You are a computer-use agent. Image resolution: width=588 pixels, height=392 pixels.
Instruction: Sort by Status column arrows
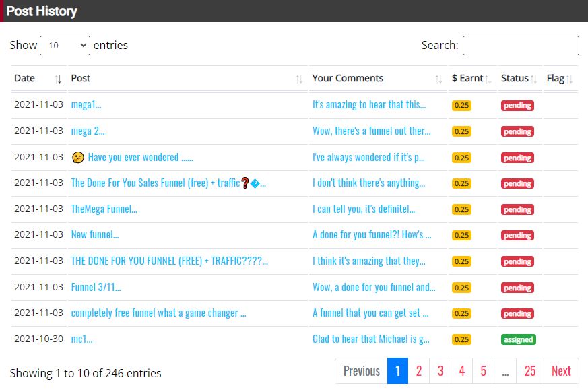pos(533,79)
